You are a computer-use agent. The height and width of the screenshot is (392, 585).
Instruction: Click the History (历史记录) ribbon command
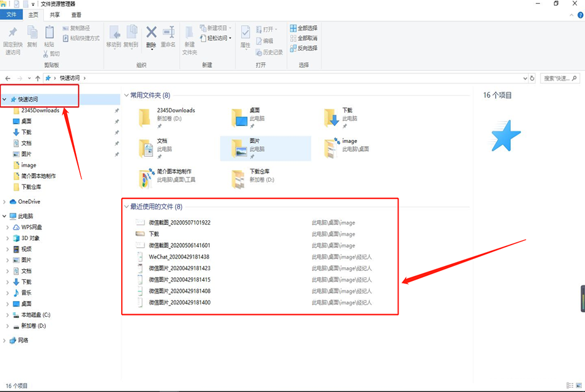point(269,53)
